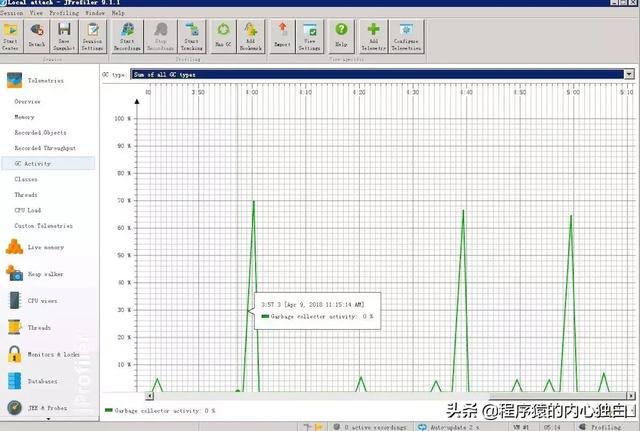Viewport: 640px width, 431px height.
Task: Open the CPU views section icon
Action: tap(14, 300)
